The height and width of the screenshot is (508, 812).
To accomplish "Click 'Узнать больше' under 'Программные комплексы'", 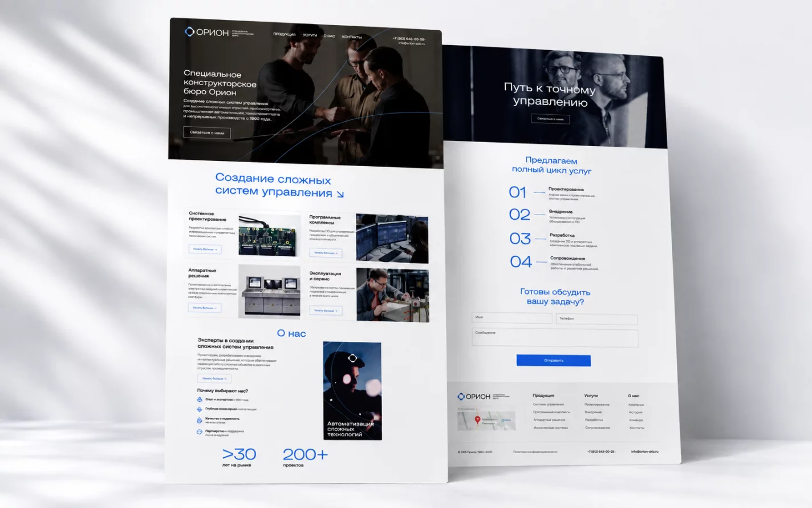I will [326, 252].
